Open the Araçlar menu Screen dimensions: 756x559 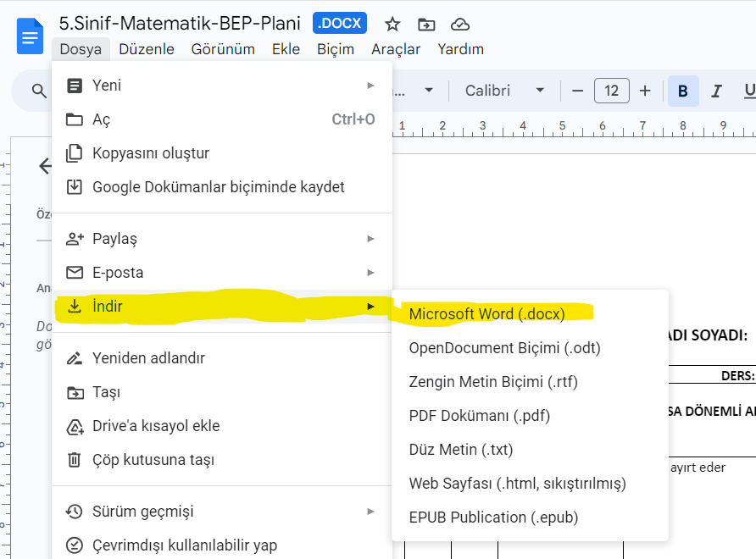coord(396,49)
